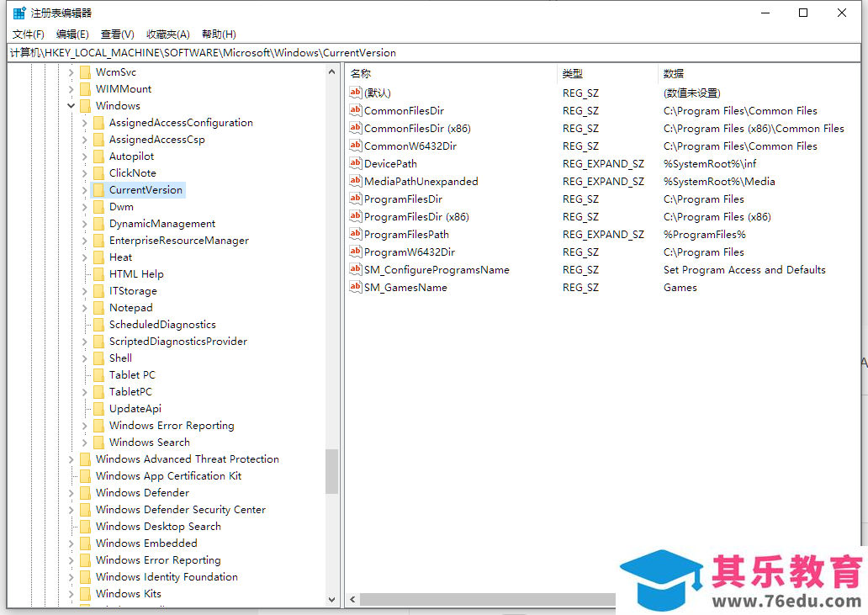Click the folder icon of Windows Embedded key
Screen dimensions: 868x615
(x=85, y=543)
